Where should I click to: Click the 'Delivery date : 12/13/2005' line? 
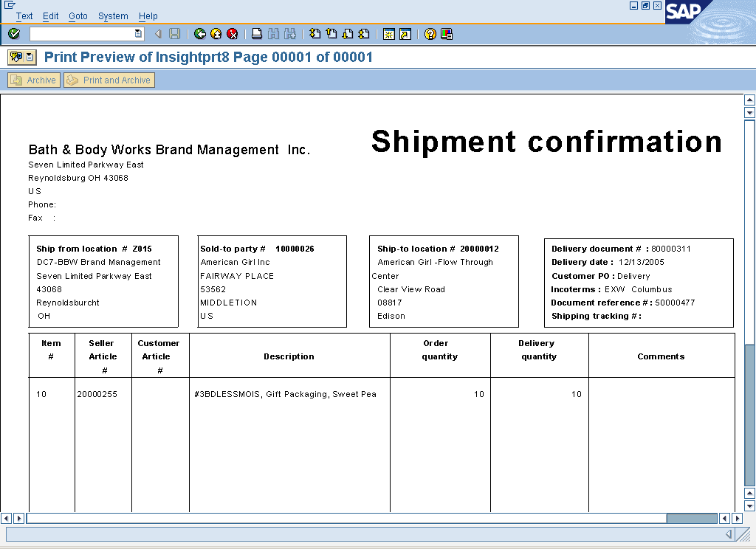click(x=608, y=262)
